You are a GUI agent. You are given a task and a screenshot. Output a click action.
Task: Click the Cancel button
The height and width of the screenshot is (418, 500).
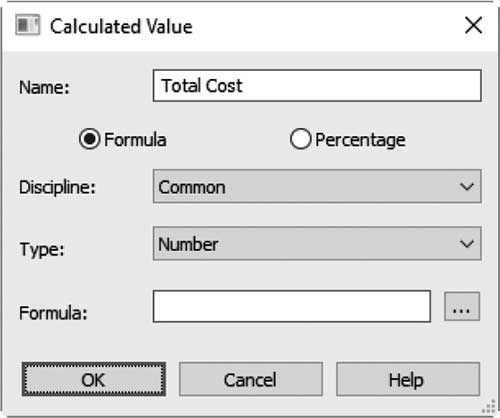[x=251, y=379]
